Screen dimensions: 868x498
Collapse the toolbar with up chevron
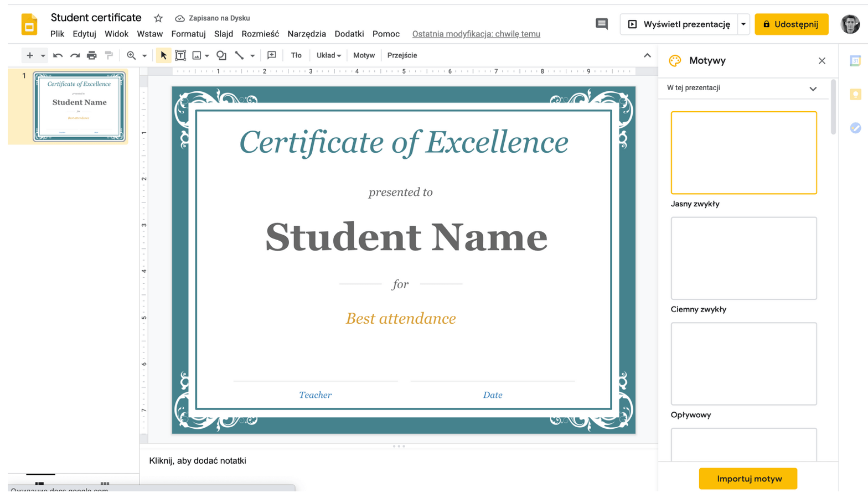click(647, 55)
